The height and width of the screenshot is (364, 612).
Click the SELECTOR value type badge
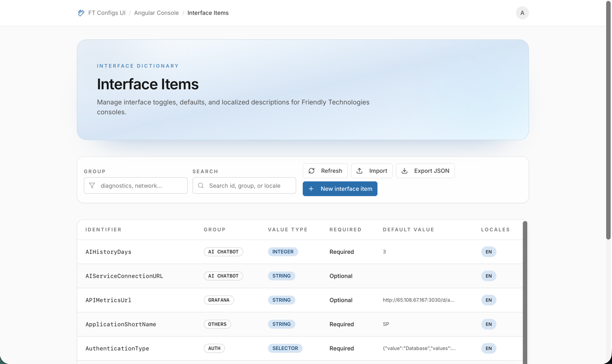285,348
